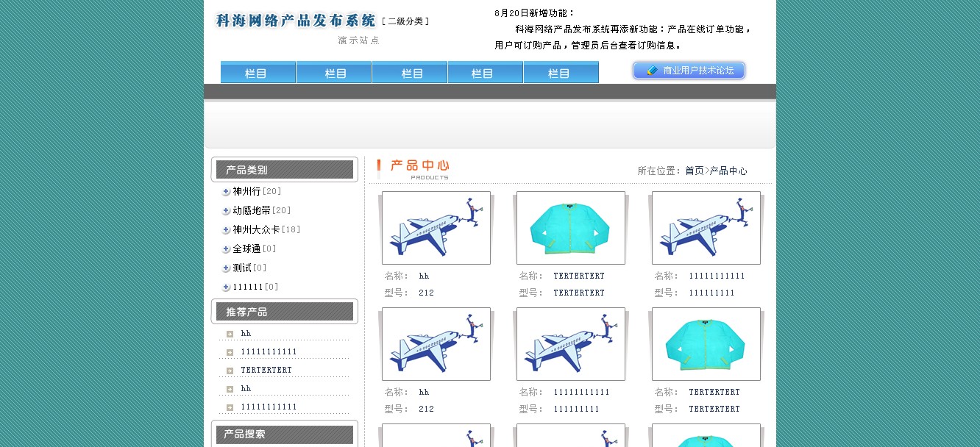Click the 科海网络产品发布系统 site logo
980x447 pixels.
click(x=295, y=21)
